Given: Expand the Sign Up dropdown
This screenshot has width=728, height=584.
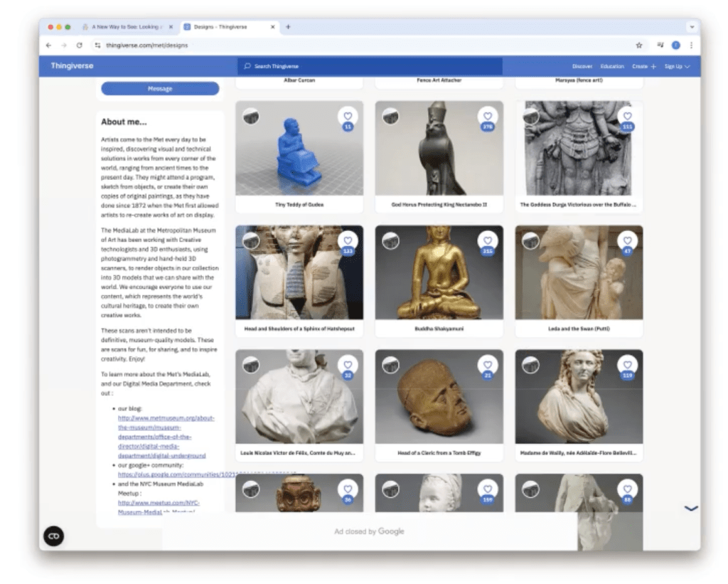Looking at the screenshot, I should [x=677, y=66].
